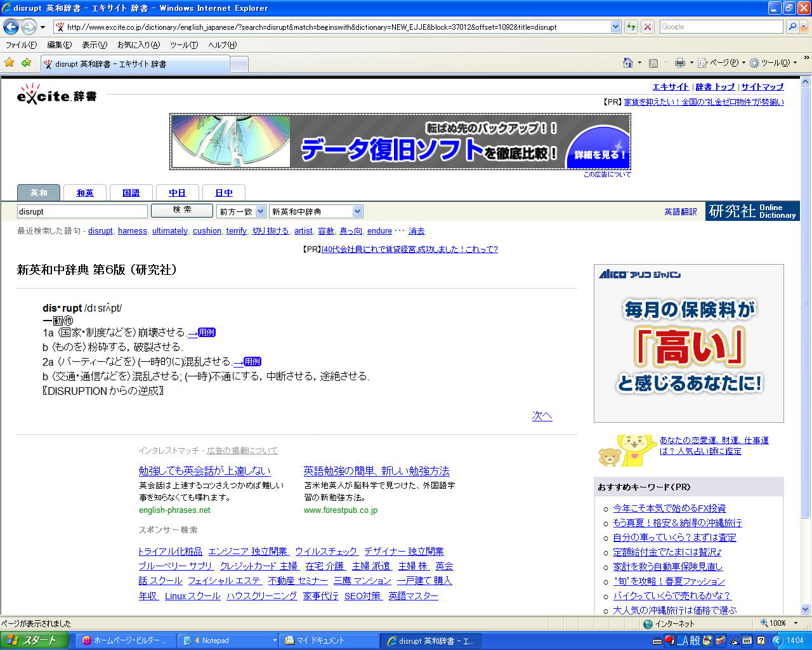Open the recent search link 'harness'
Image resolution: width=812 pixels, height=650 pixels.
coord(132,231)
